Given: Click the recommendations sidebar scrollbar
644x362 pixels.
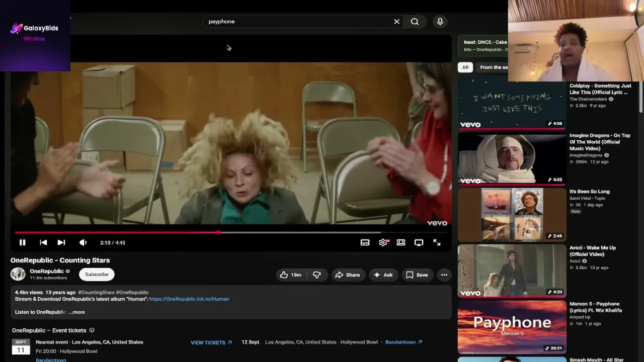Looking at the screenshot, I should [641, 97].
